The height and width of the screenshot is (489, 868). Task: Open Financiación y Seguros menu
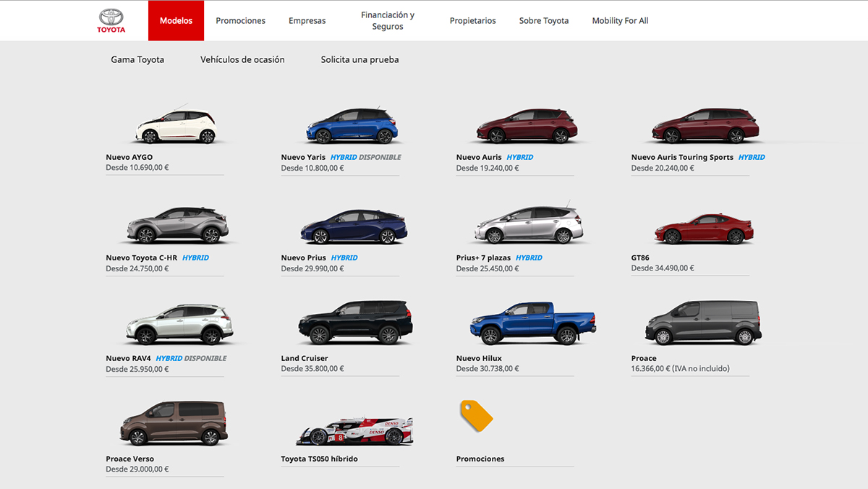coord(388,21)
